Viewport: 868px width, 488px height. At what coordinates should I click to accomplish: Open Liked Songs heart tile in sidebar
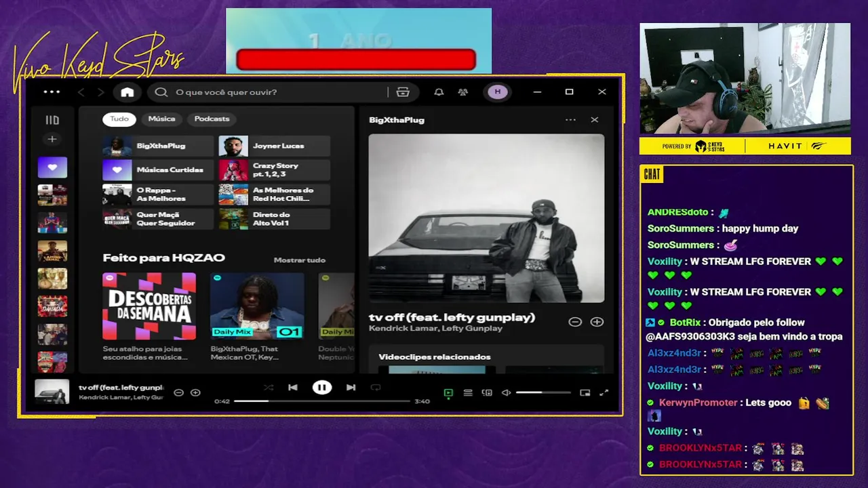(52, 167)
